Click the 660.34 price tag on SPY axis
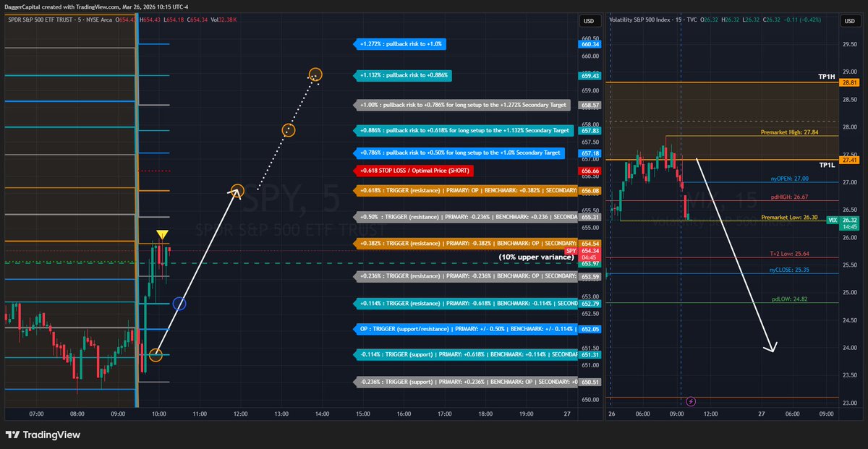 click(590, 44)
